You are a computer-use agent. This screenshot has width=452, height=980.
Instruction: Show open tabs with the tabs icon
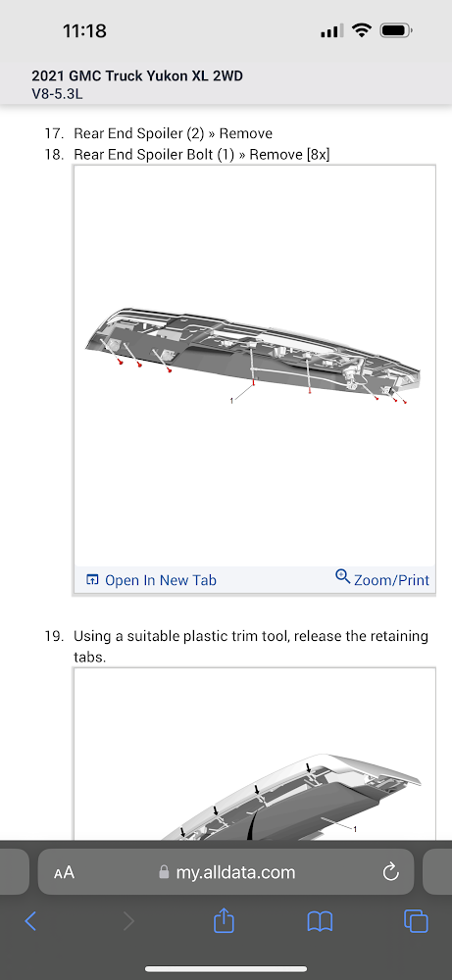(x=416, y=920)
